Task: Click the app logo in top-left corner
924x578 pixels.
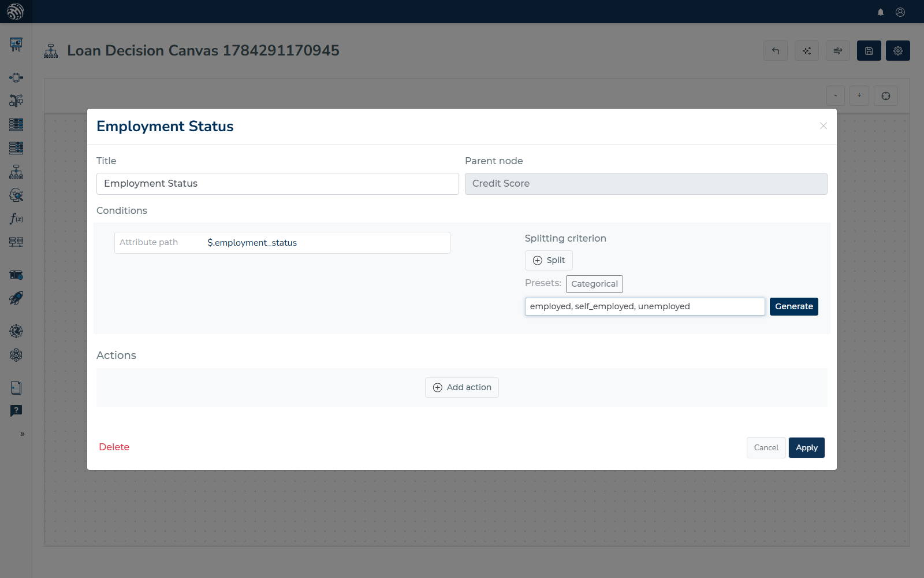Action: (x=16, y=12)
